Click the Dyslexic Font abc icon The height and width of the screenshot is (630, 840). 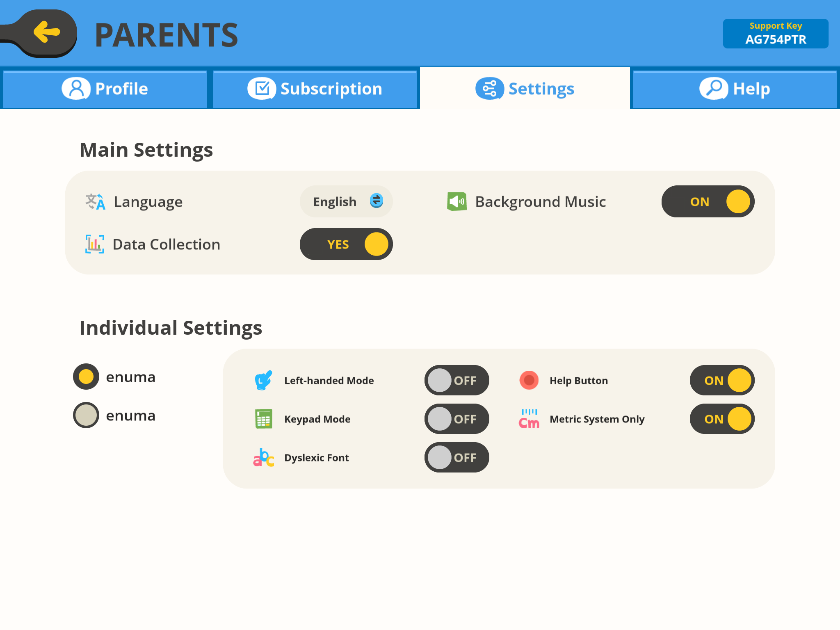coord(263,457)
